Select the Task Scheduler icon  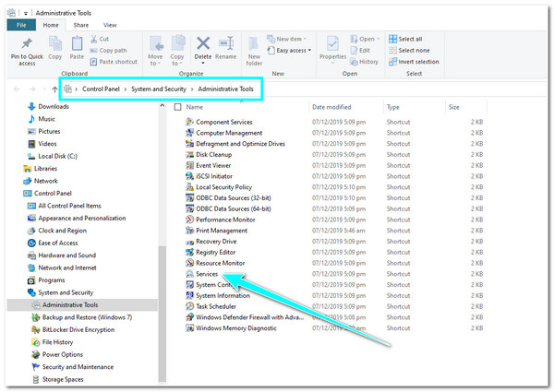click(x=189, y=306)
